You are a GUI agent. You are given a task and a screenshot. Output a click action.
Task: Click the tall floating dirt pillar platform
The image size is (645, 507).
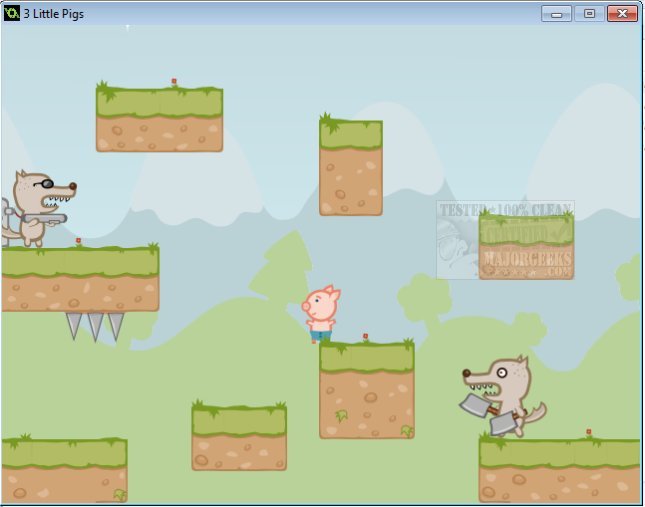click(351, 164)
